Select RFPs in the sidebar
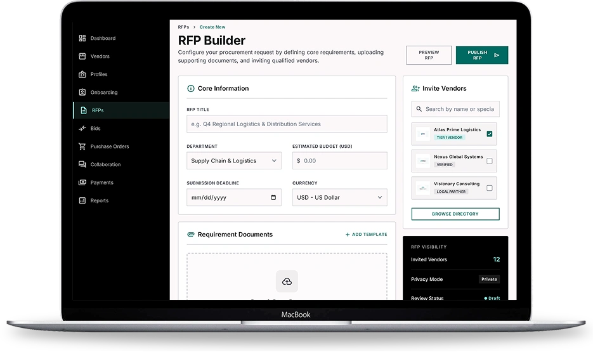Image resolution: width=593 pixels, height=364 pixels. pos(121,110)
